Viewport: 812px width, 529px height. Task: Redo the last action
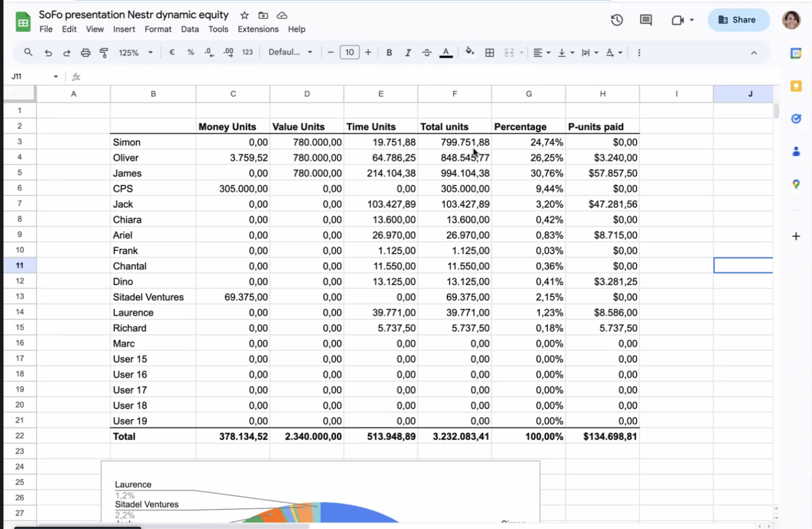67,53
